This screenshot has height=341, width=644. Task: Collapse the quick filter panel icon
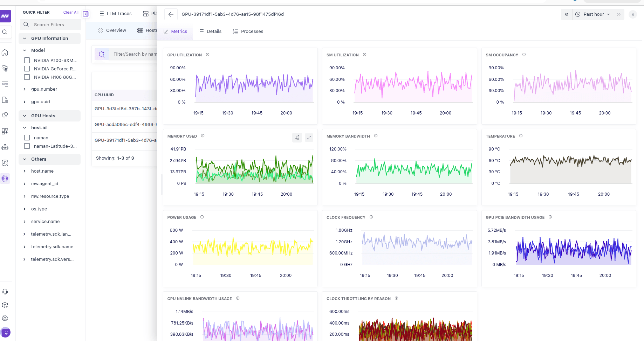[x=86, y=14]
